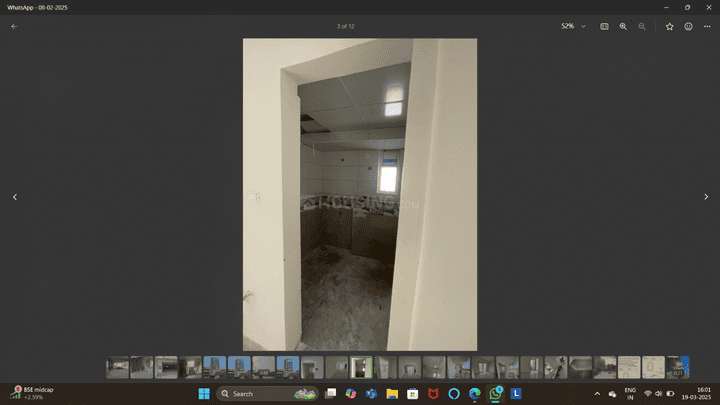Zoom out of the photo

pos(642,26)
